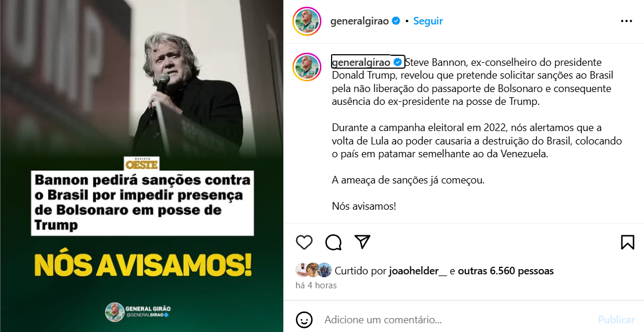Image resolution: width=644 pixels, height=332 pixels.
Task: Open the emoji picker smiley icon
Action: point(304,320)
